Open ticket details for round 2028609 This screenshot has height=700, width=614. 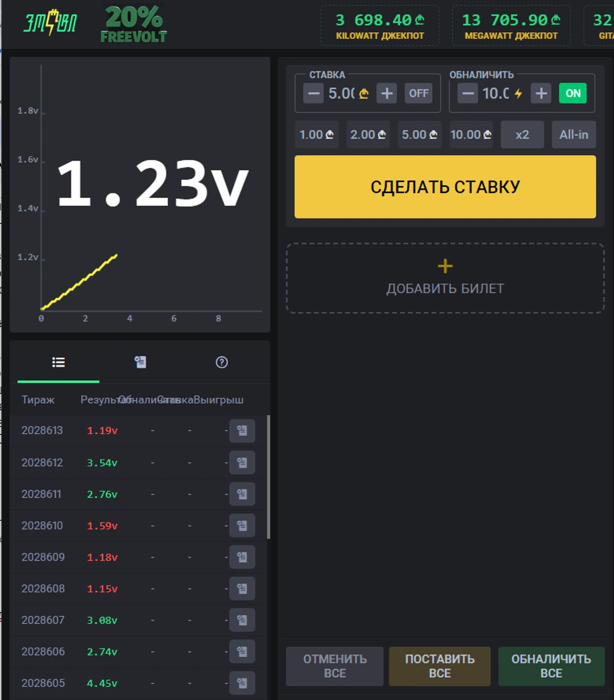point(242,557)
